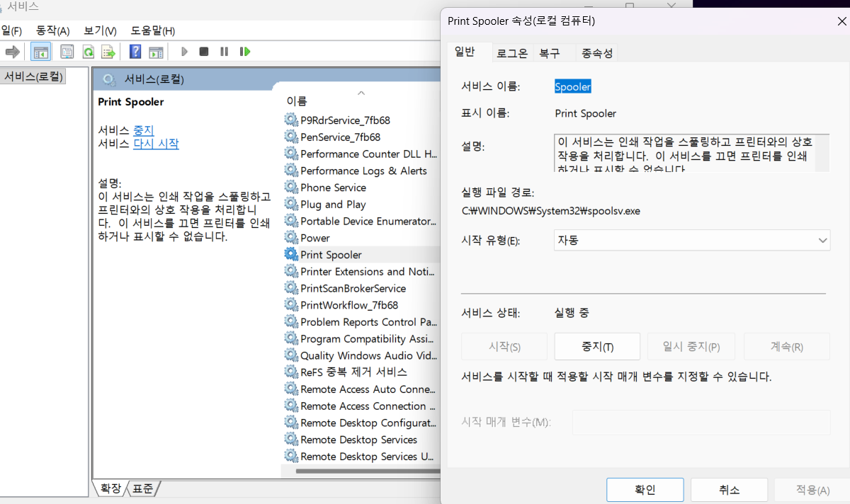Click gear icon beside ReFS 중복 제거 서비스

point(291,372)
